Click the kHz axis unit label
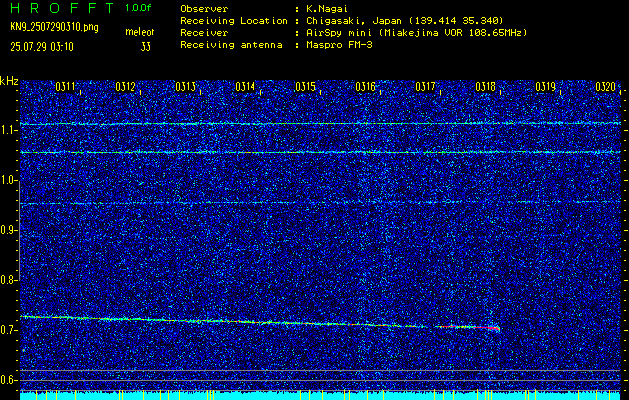The width and height of the screenshot is (629, 400). tap(9, 81)
